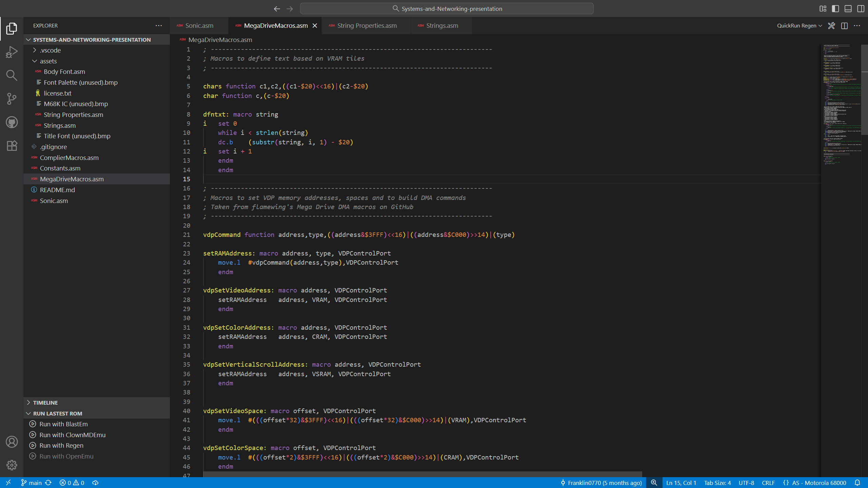The image size is (868, 488).
Task: Toggle the bottom panel visibility
Action: [848, 8]
